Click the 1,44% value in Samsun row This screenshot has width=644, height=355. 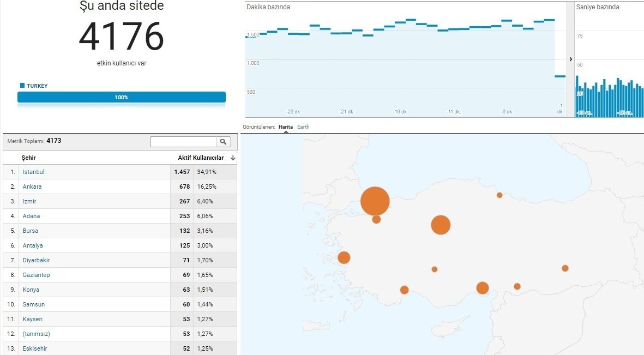(x=205, y=304)
